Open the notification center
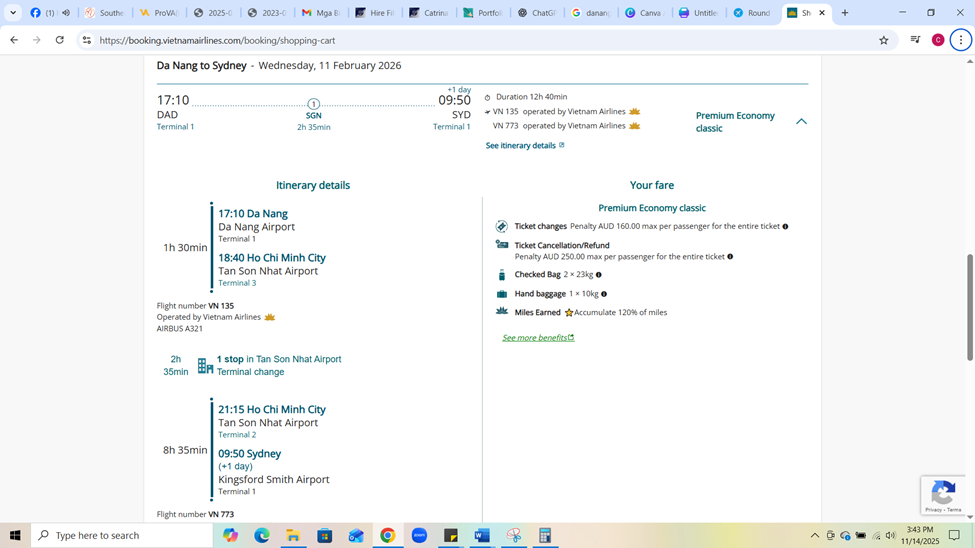The image size is (975, 548). (x=954, y=536)
